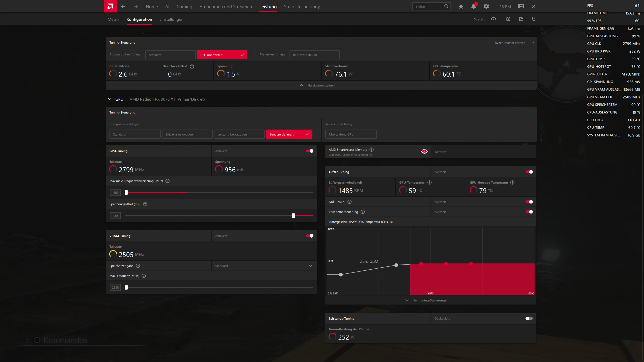
Task: Disable the GPU-Tuning toggle
Action: (310, 151)
